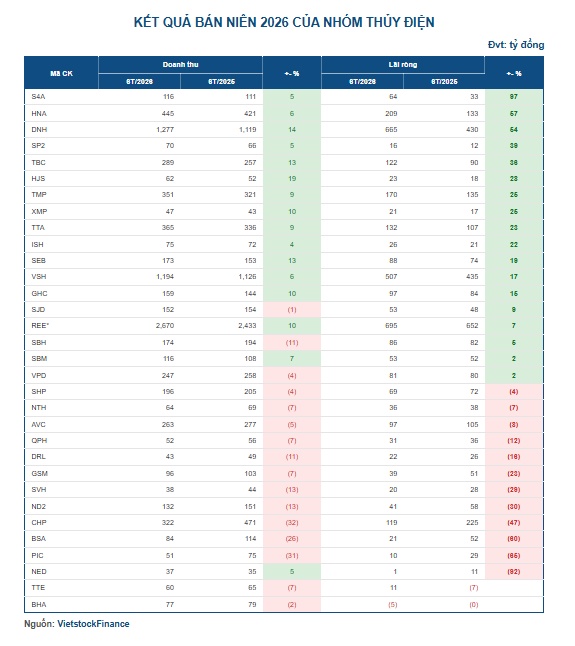Select CHP revenue change (32)
This screenshot has height=646, width=575.
(x=292, y=523)
